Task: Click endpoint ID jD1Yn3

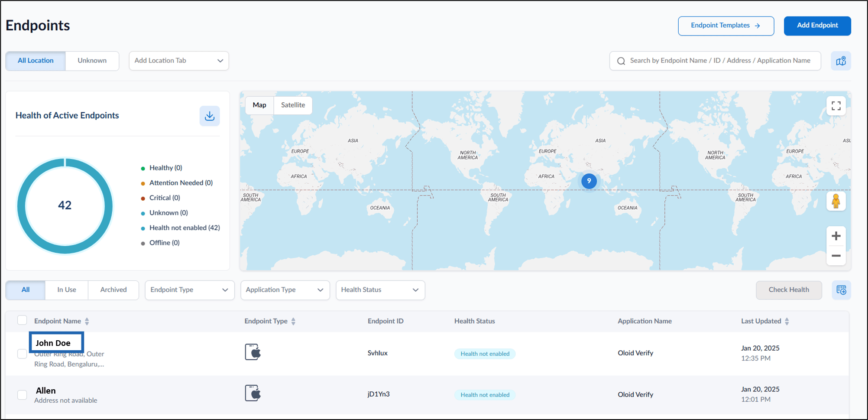Action: tap(379, 394)
